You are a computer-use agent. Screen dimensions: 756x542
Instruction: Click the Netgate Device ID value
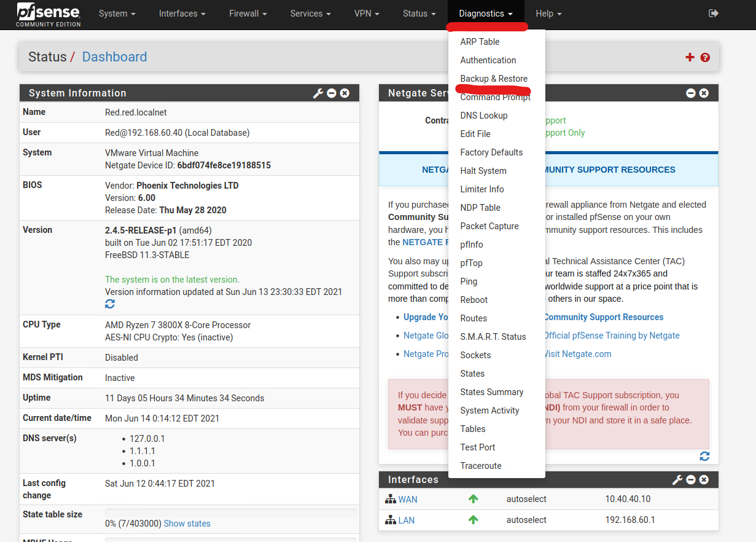pos(224,165)
